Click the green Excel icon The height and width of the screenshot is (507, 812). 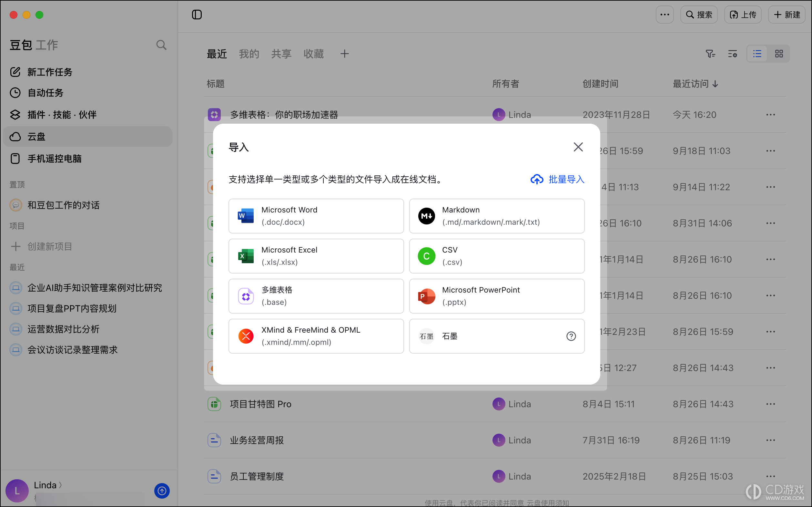246,256
